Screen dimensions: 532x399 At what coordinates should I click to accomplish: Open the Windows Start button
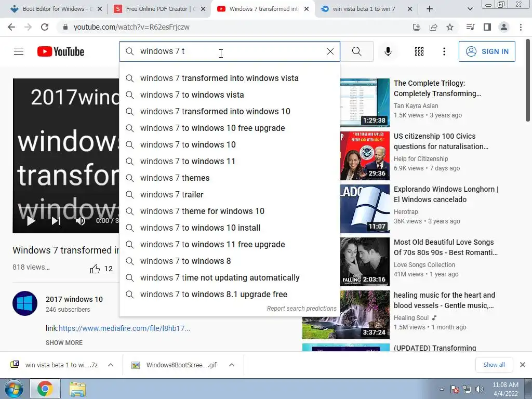pyautogui.click(x=14, y=389)
